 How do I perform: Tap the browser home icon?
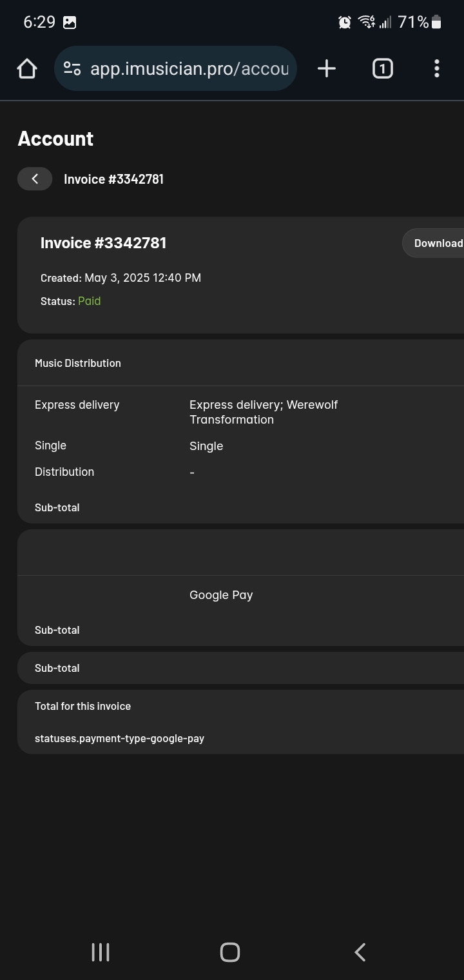(x=27, y=68)
